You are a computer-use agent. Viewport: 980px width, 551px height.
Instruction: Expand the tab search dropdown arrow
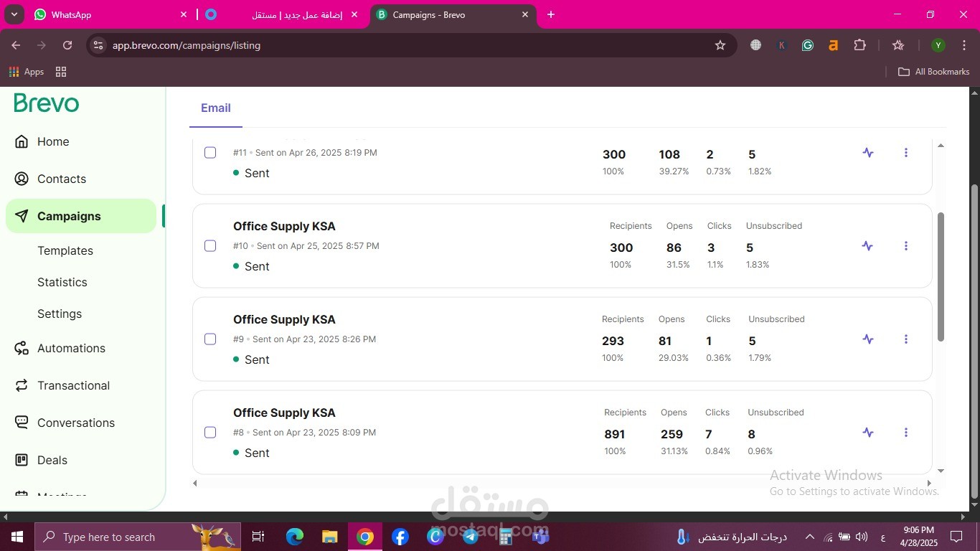point(14,14)
